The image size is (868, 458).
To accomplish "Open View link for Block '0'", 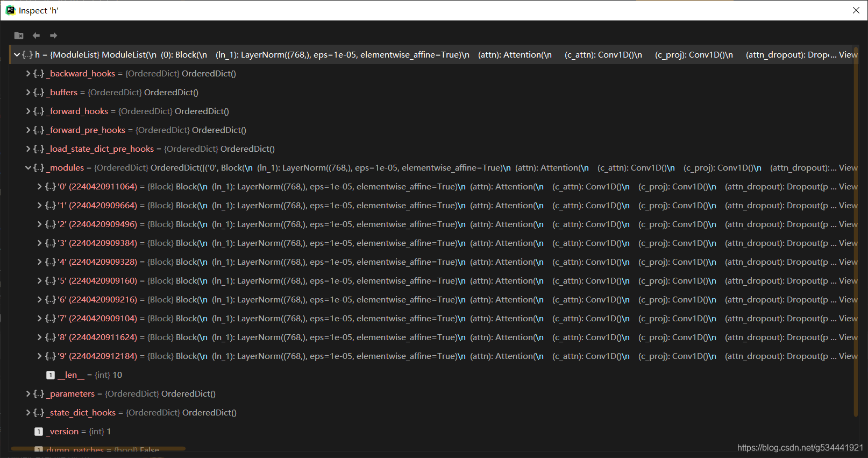I will 848,187.
